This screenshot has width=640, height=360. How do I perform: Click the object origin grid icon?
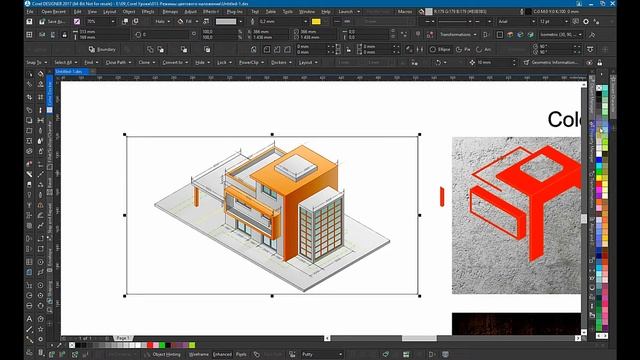pyautogui.click(x=29, y=35)
